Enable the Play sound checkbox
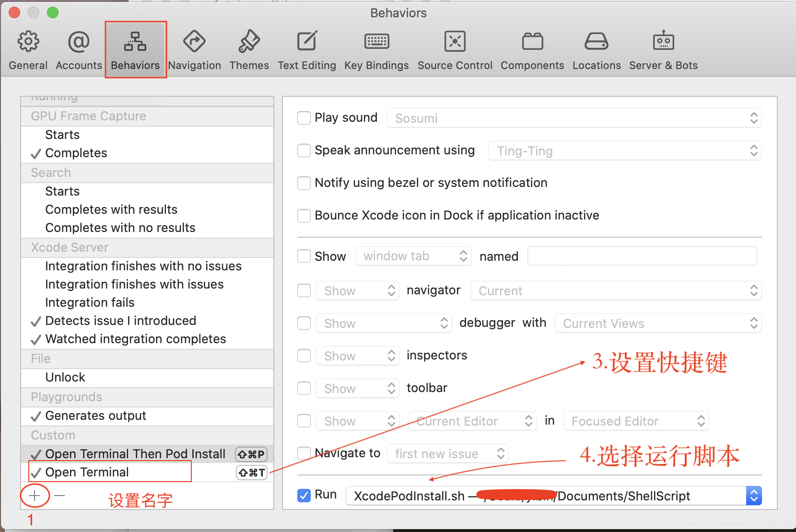The height and width of the screenshot is (532, 796). point(304,118)
